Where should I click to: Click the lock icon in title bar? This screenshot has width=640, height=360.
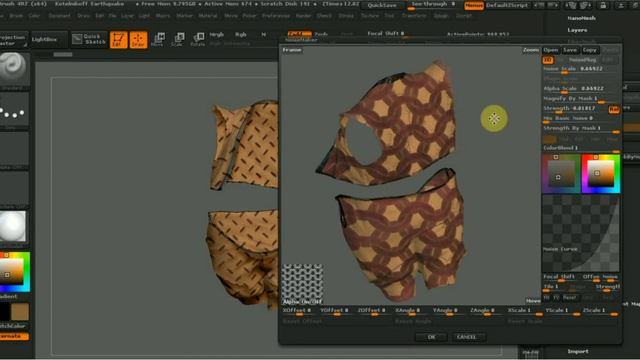tap(603, 5)
